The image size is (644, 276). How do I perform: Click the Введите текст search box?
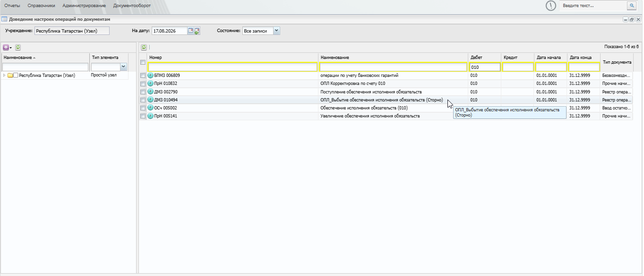593,6
